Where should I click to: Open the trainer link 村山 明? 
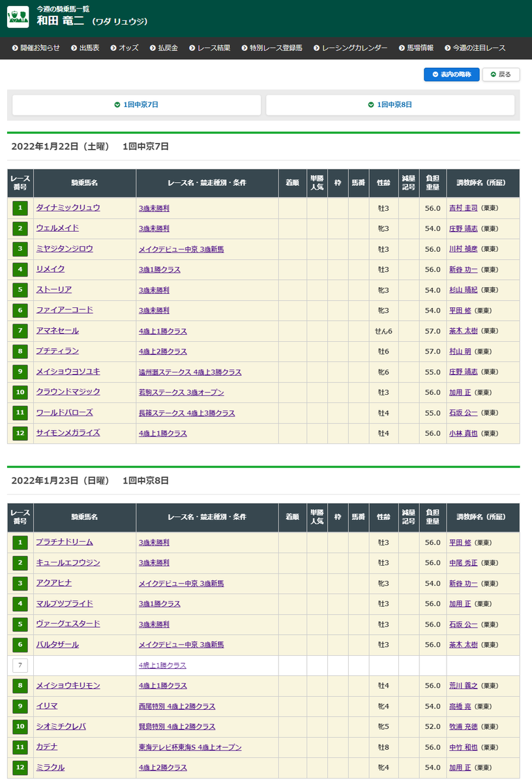tap(460, 352)
